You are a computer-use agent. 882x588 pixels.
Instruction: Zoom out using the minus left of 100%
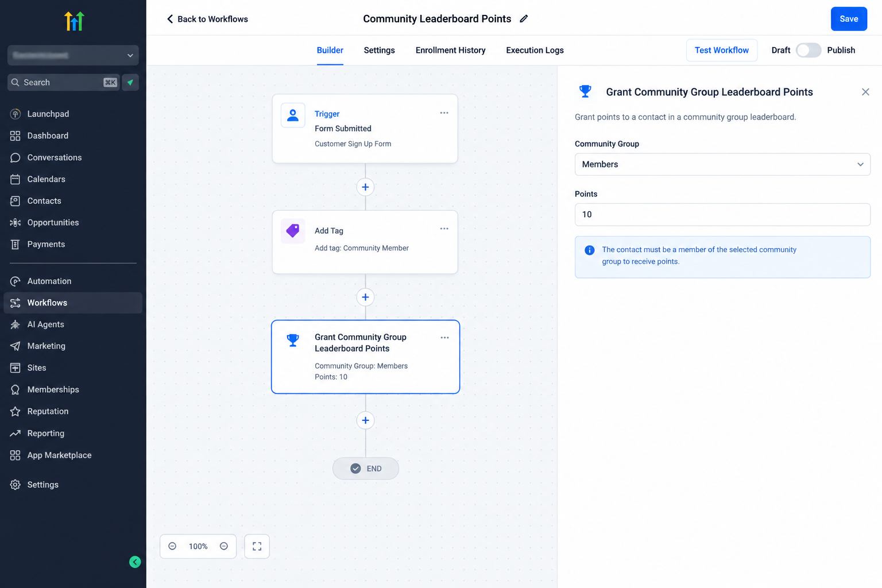[172, 546]
